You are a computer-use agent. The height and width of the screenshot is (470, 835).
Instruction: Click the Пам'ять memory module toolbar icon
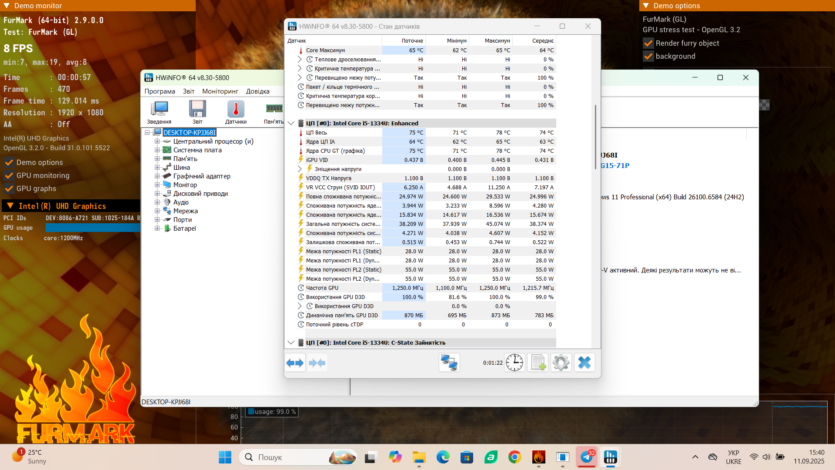tap(274, 112)
